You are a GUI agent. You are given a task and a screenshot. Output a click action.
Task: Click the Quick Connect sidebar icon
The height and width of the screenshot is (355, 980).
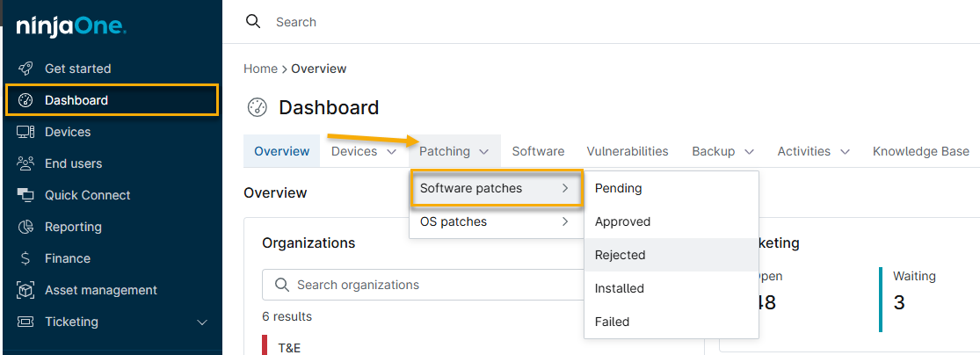pos(26,195)
